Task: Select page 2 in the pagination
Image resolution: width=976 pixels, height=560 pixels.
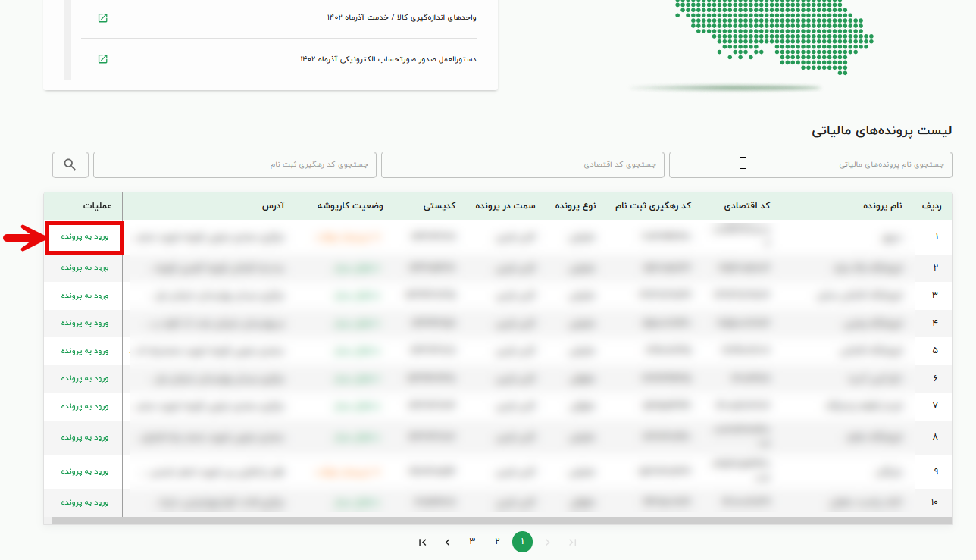Action: coord(498,541)
